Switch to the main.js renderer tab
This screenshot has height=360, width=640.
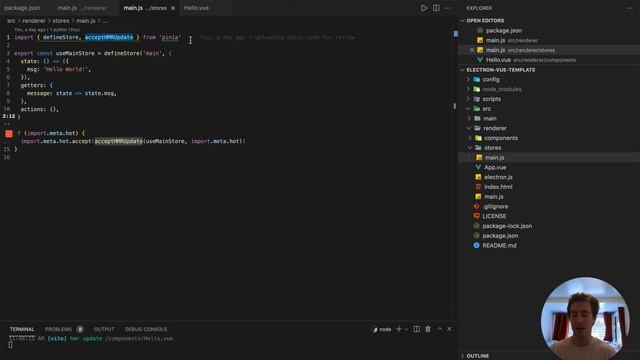(82, 8)
